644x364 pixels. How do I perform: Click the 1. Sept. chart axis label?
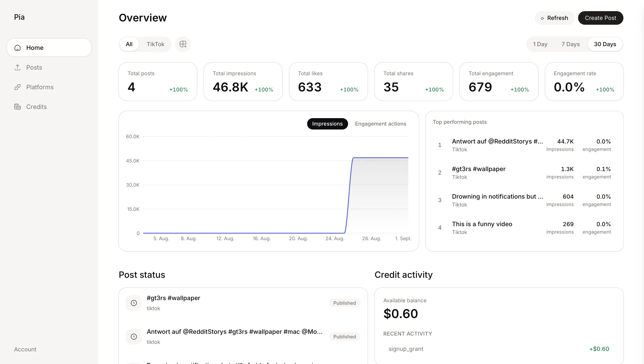pos(403,238)
